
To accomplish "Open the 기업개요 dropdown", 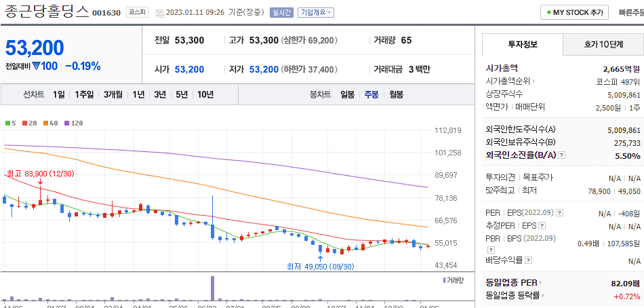I will 316,12.
